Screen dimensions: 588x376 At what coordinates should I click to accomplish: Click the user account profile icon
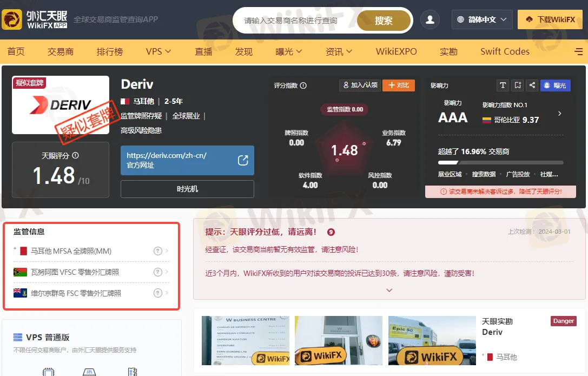[430, 20]
